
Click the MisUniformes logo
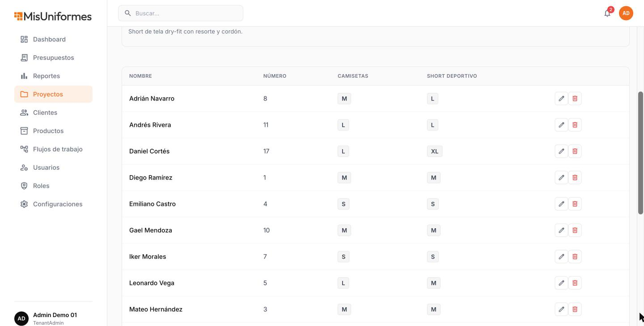[53, 17]
